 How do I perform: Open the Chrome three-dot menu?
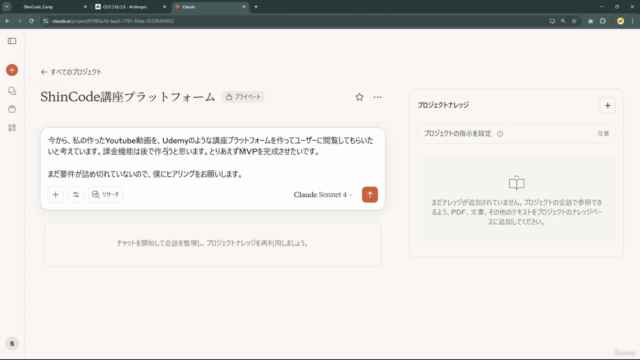633,21
